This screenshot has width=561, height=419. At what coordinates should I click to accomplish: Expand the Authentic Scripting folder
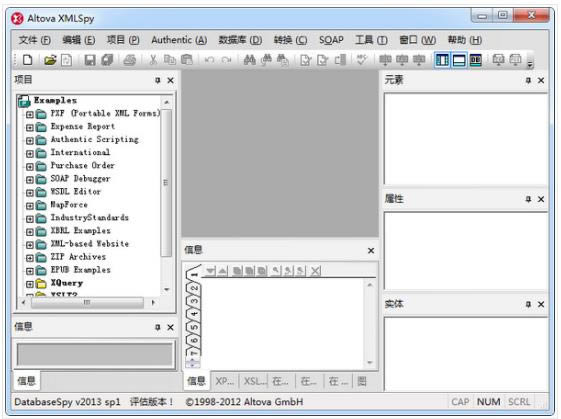tap(30, 141)
